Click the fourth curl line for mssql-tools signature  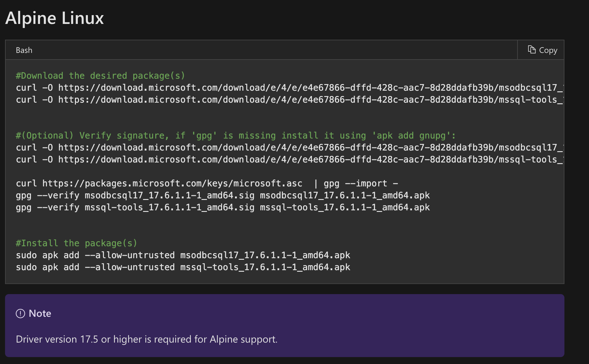tap(290, 160)
